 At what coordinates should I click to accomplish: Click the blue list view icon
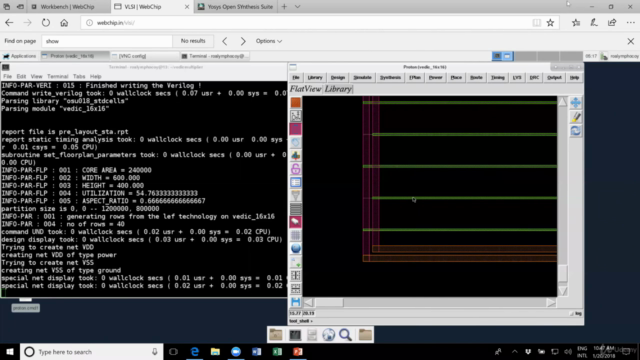(296, 182)
